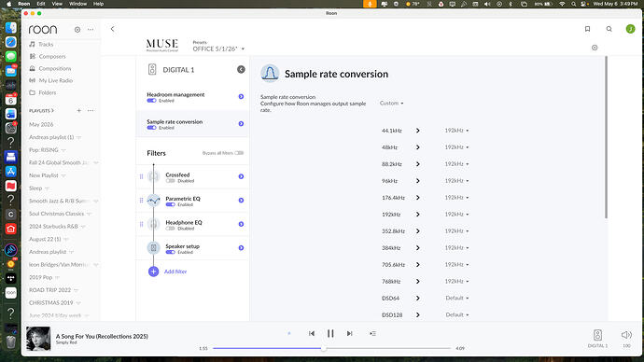Open the Custom conversion mode dropdown
Image resolution: width=644 pixels, height=362 pixels.
click(391, 103)
